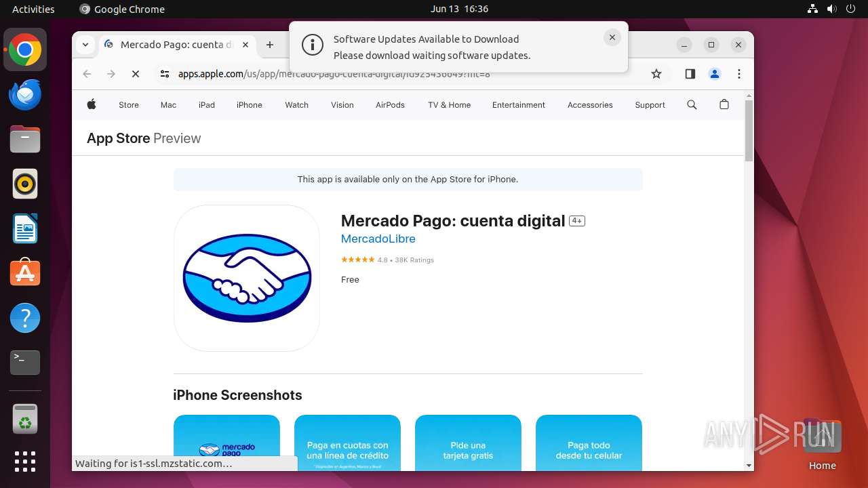The image size is (868, 488).
Task: Open the clock and calendar menu
Action: pyautogui.click(x=459, y=9)
